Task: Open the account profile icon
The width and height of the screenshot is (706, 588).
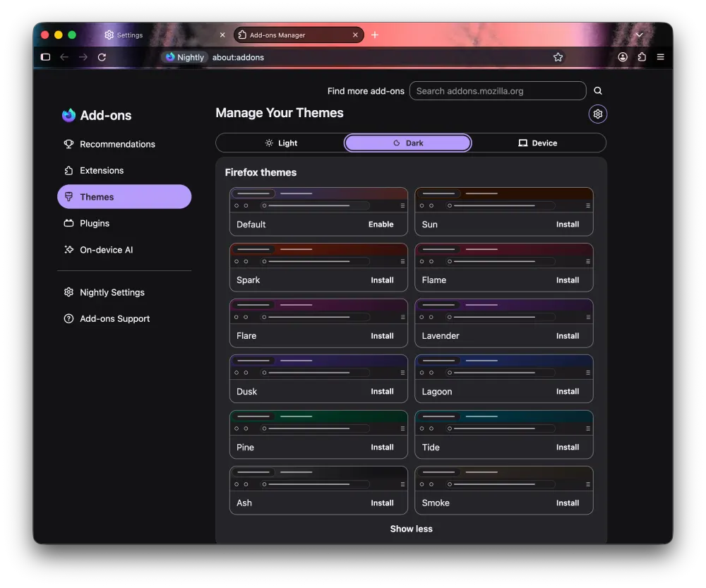Action: (x=623, y=57)
